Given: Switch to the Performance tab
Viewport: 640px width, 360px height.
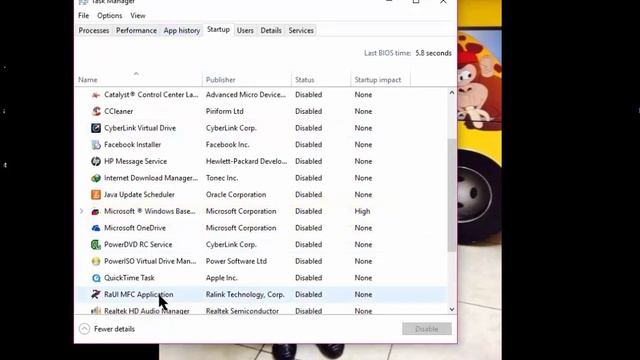Looking at the screenshot, I should pyautogui.click(x=136, y=31).
